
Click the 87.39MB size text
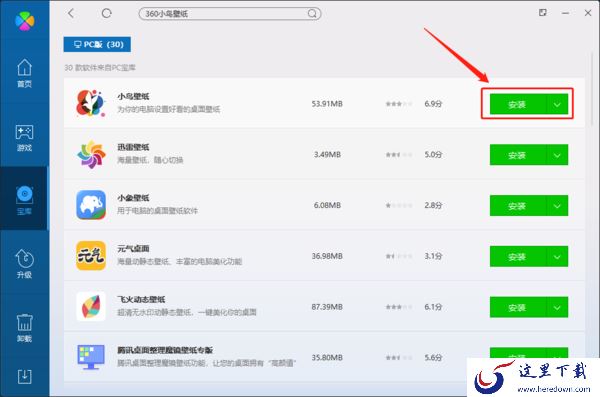[x=327, y=307]
